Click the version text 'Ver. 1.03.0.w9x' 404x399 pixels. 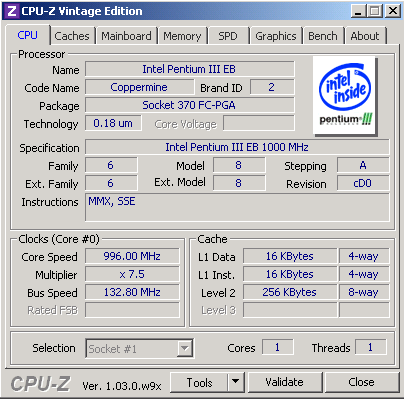[122, 386]
